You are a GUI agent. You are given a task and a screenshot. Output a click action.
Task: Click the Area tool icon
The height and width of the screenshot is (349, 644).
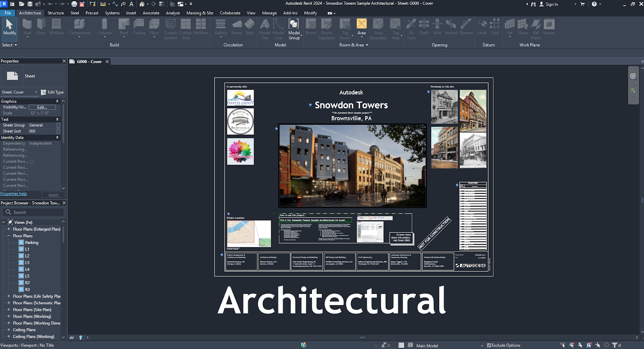(x=361, y=24)
